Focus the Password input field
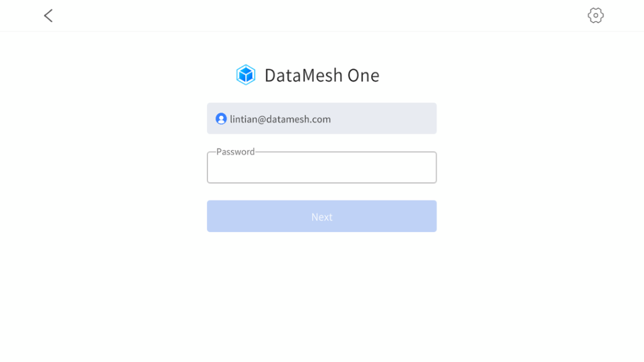The image size is (644, 362). pos(321,167)
